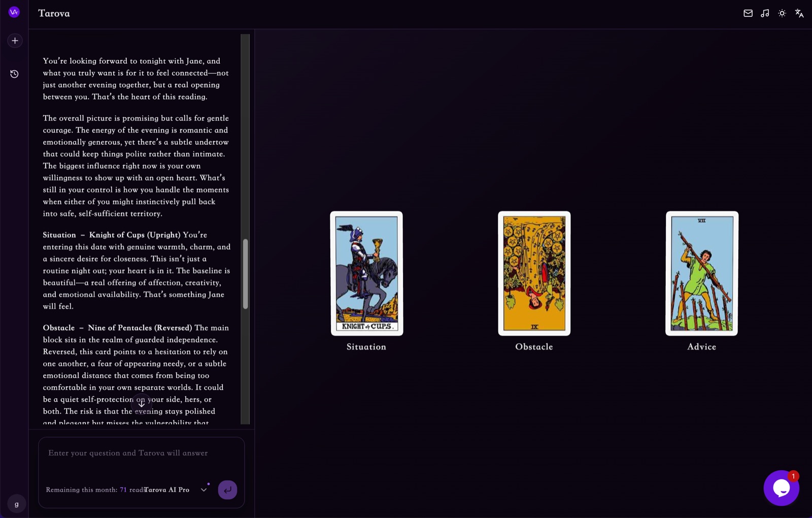Open the reading history icon

coord(14,74)
